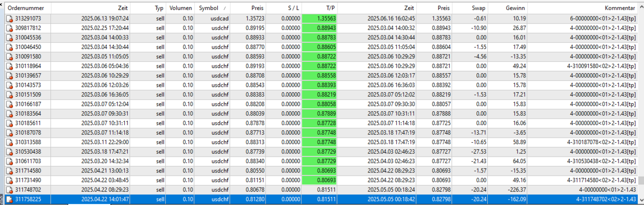Click the order icon beside highlighted 311758225
Image resolution: width=644 pixels, height=205 pixels.
tap(9, 200)
